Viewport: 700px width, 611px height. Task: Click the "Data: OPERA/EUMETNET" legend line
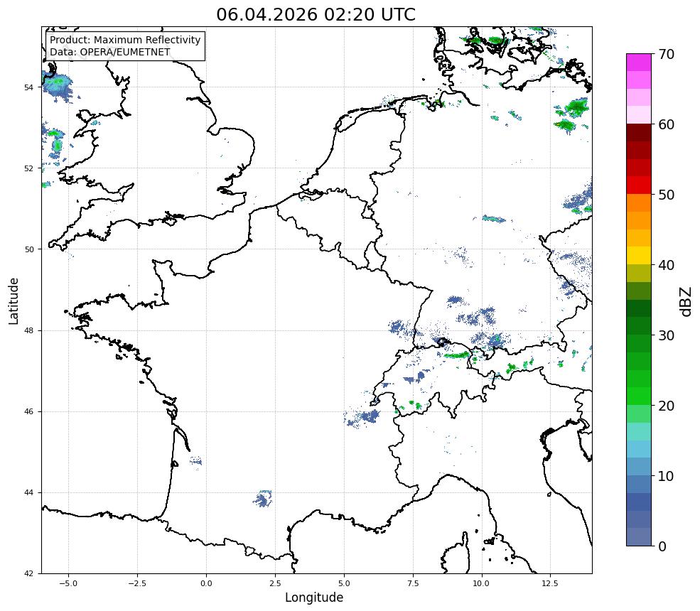point(110,52)
